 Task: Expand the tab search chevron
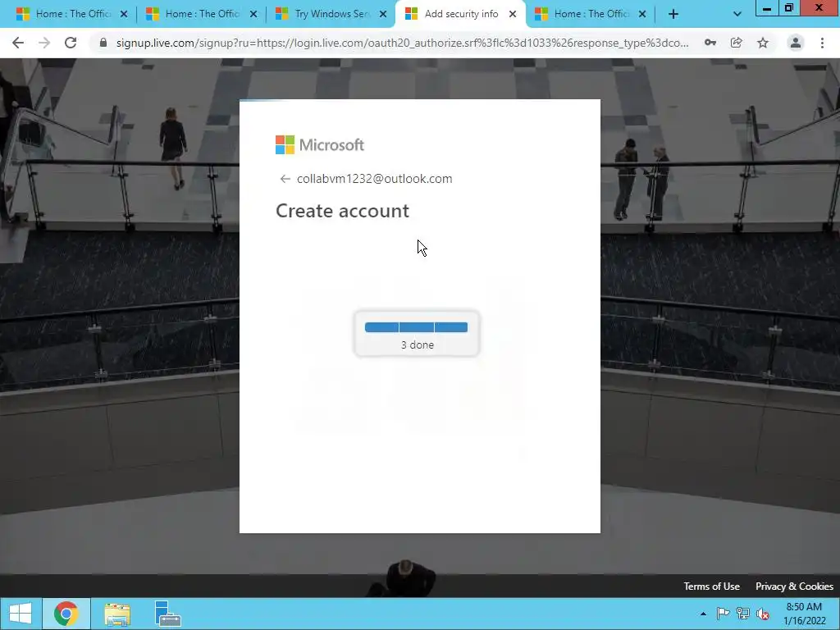tap(737, 15)
